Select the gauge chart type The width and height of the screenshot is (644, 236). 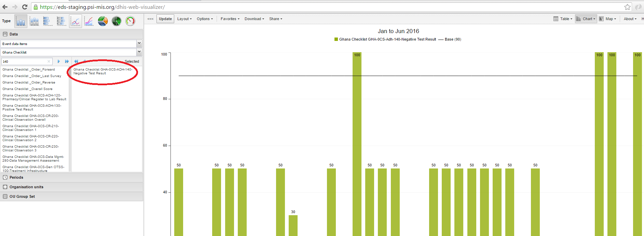click(130, 21)
